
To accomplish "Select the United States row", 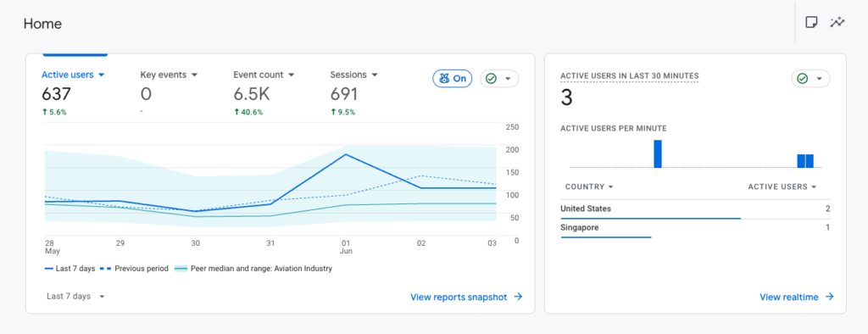I will tap(695, 209).
